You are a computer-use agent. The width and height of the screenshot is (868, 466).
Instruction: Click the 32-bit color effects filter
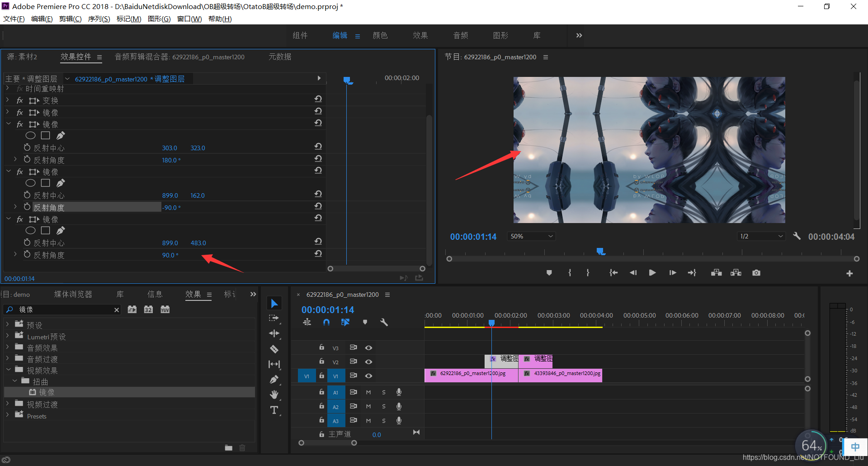(x=148, y=309)
